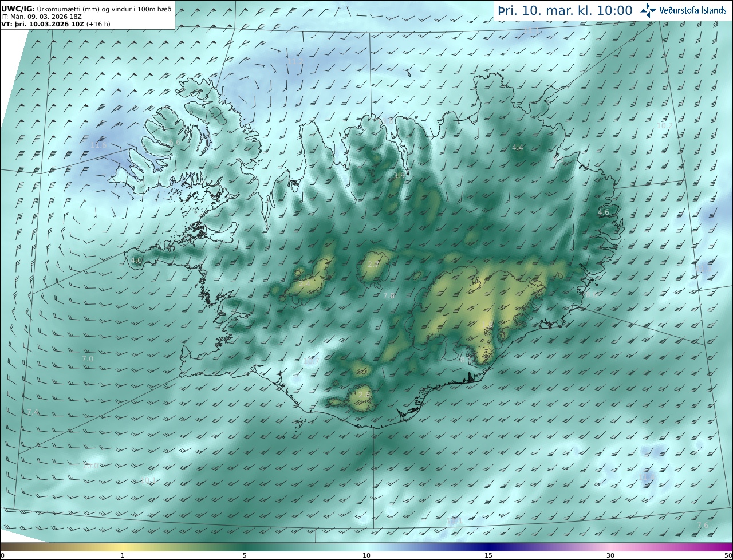Click the colorbar tick label 15
Image resolution: width=733 pixels, height=560 pixels.
coord(488,555)
